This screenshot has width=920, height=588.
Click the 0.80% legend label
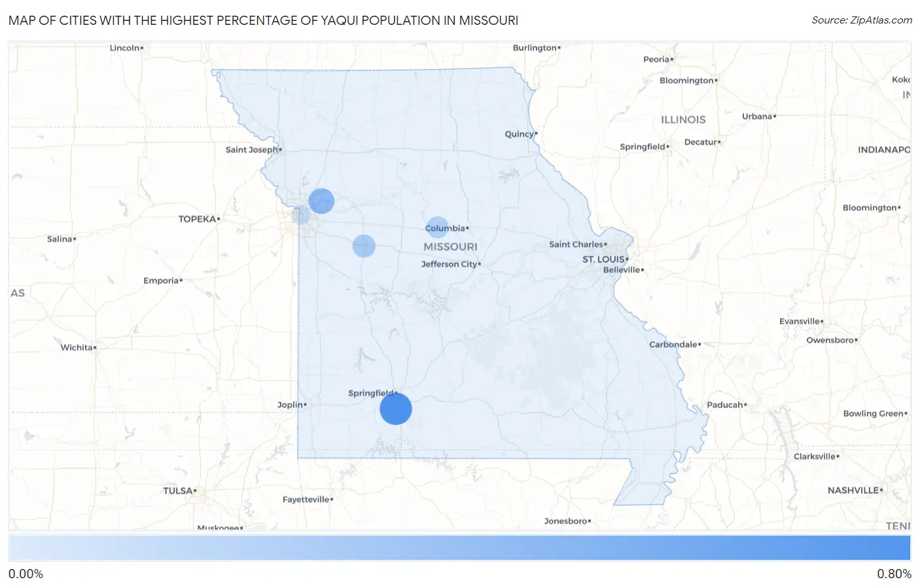coord(894,574)
